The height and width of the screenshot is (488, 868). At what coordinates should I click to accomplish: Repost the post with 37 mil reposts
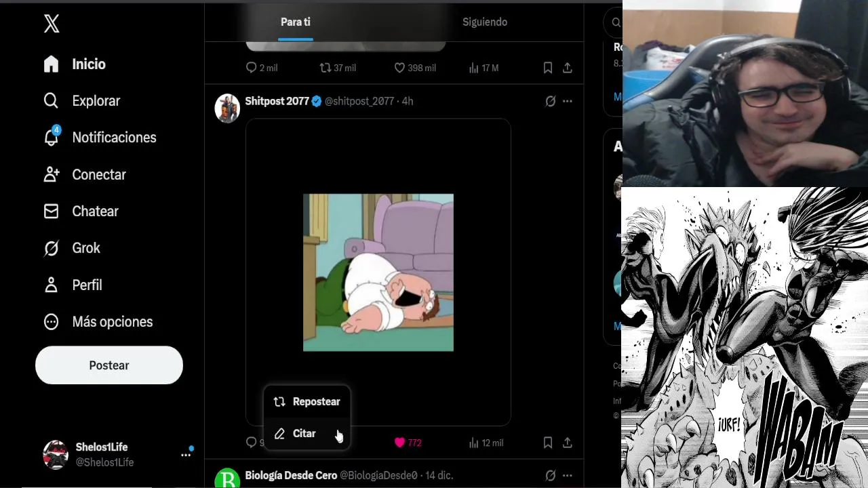337,68
